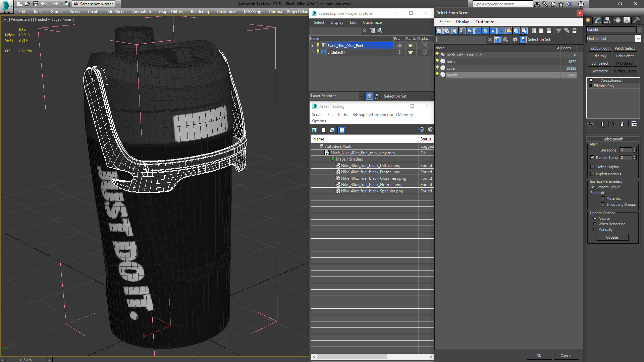Image resolution: width=644 pixels, height=362 pixels.
Task: Toggle Explicit Normals checkbox
Action: point(592,174)
